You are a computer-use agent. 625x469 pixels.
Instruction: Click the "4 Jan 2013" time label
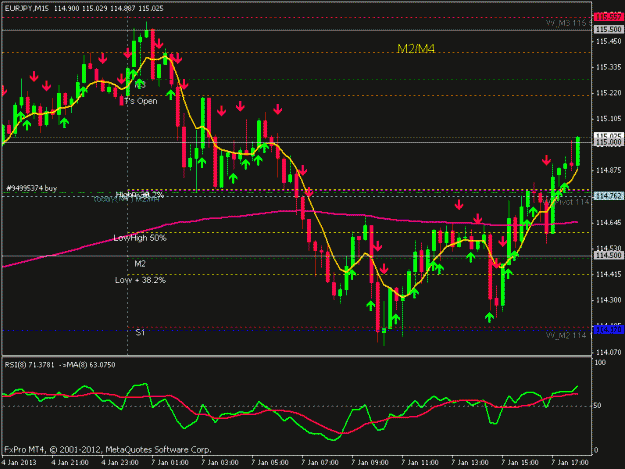point(19,463)
